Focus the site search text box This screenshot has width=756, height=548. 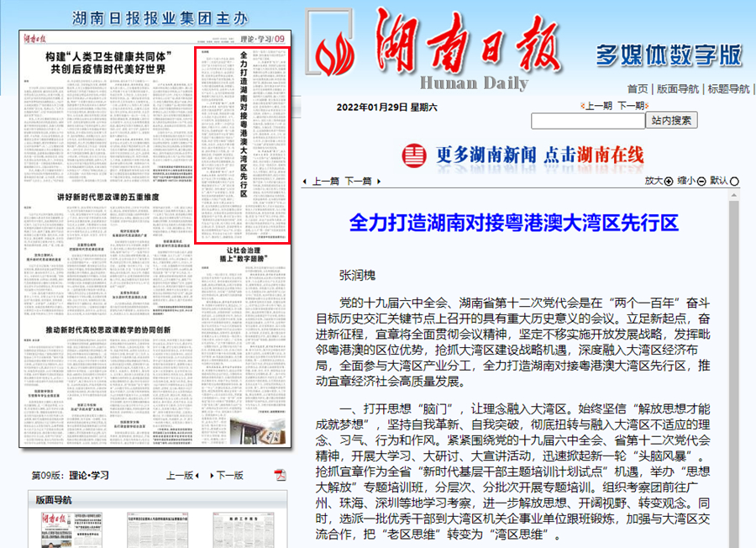[588, 121]
